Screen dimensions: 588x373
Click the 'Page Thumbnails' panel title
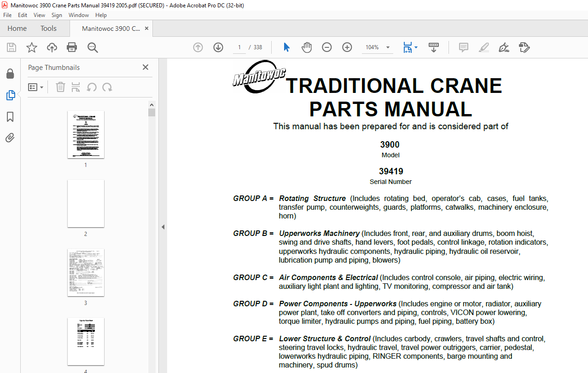pyautogui.click(x=54, y=68)
